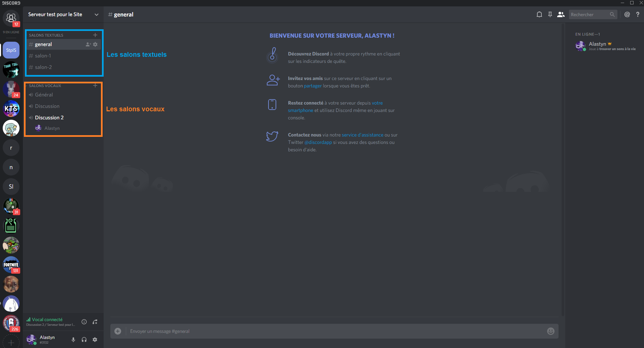This screenshot has width=644, height=348.
Task: Create a new text channel
Action: (x=95, y=35)
